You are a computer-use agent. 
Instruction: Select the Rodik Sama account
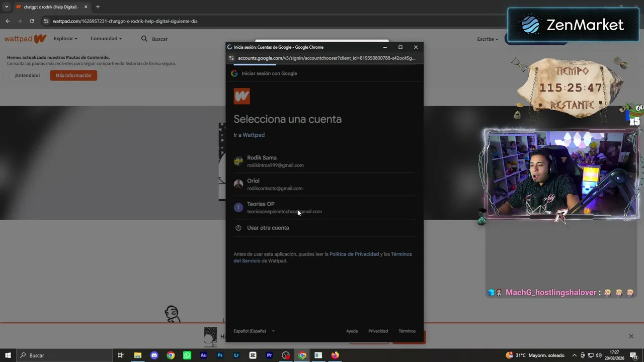click(325, 161)
